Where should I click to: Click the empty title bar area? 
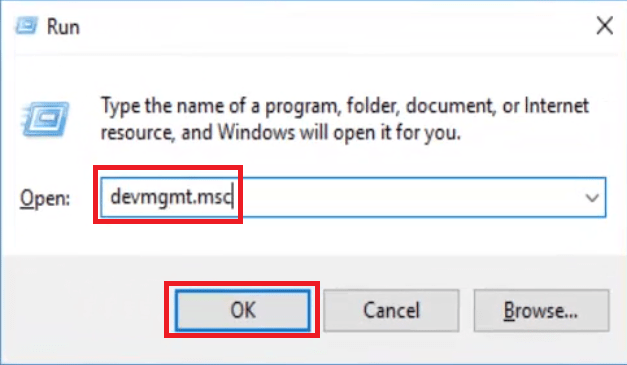point(336,26)
